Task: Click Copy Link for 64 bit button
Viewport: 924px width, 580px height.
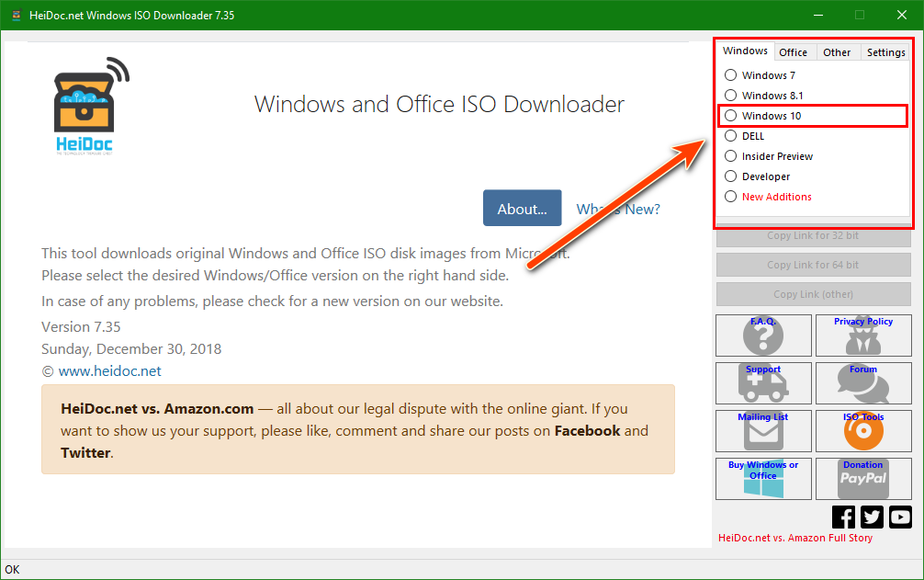Action: point(813,265)
